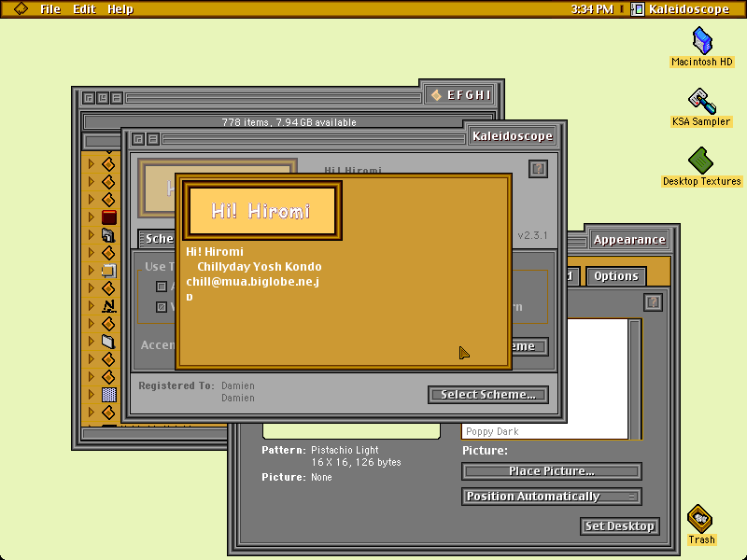Screen dimensions: 747x560
Task: Click the Trash icon on the desktop
Action: (699, 519)
